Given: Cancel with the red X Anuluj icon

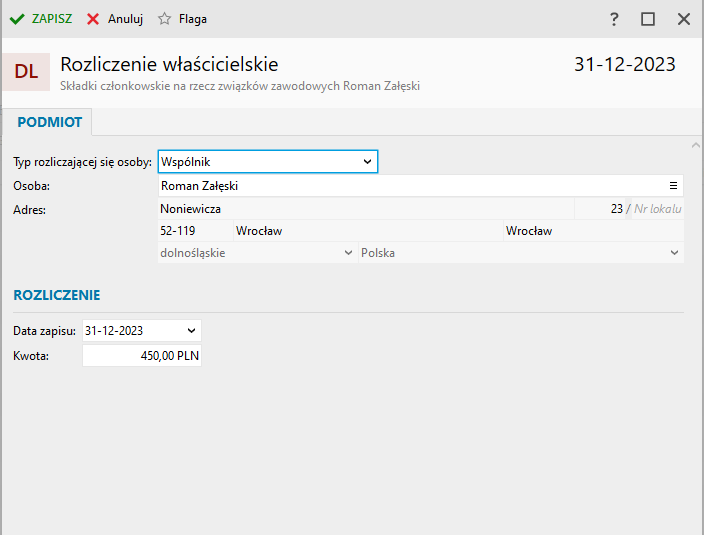Looking at the screenshot, I should point(93,19).
